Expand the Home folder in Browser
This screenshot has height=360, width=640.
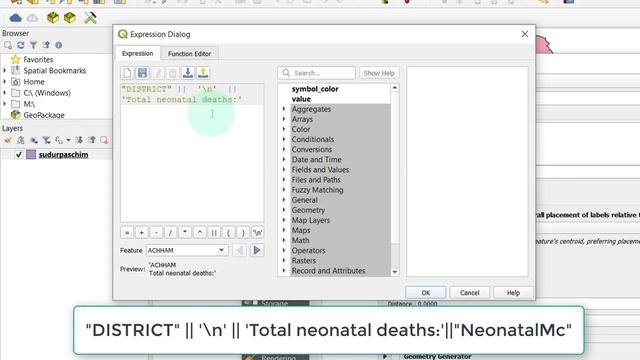pyautogui.click(x=4, y=82)
